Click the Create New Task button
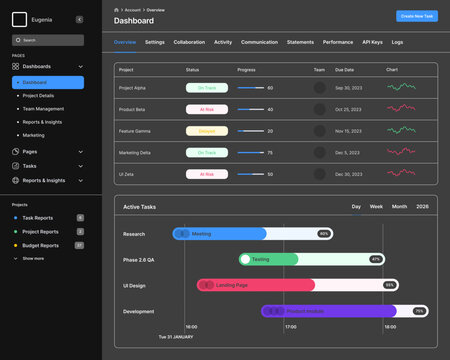This screenshot has width=450, height=360. 417,16
